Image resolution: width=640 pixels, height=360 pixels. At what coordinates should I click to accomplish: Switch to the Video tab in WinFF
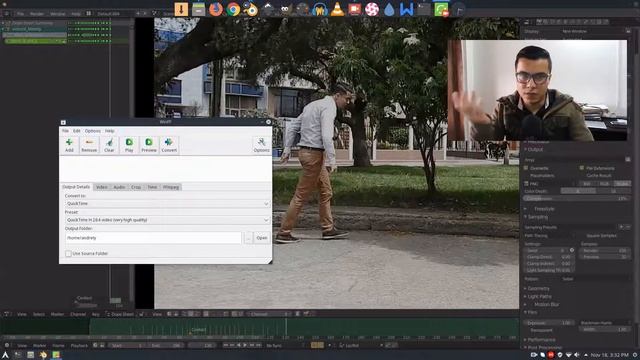pyautogui.click(x=102, y=187)
